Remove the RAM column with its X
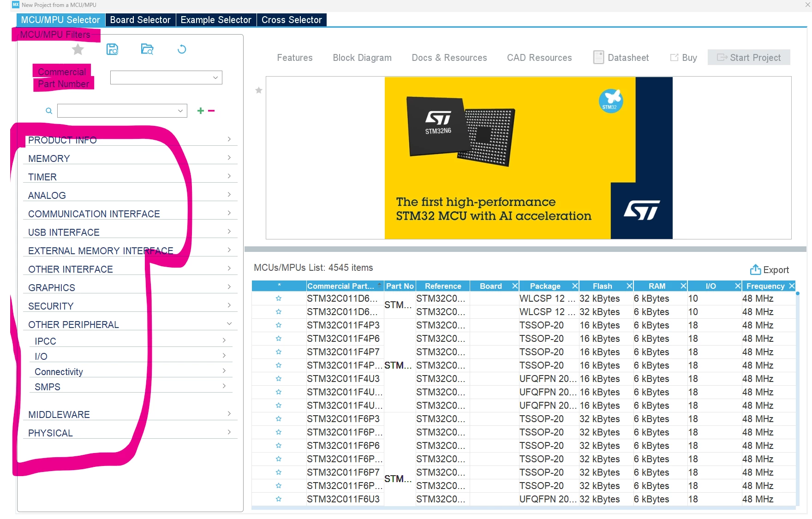Image resolution: width=812 pixels, height=519 pixels. pos(684,286)
